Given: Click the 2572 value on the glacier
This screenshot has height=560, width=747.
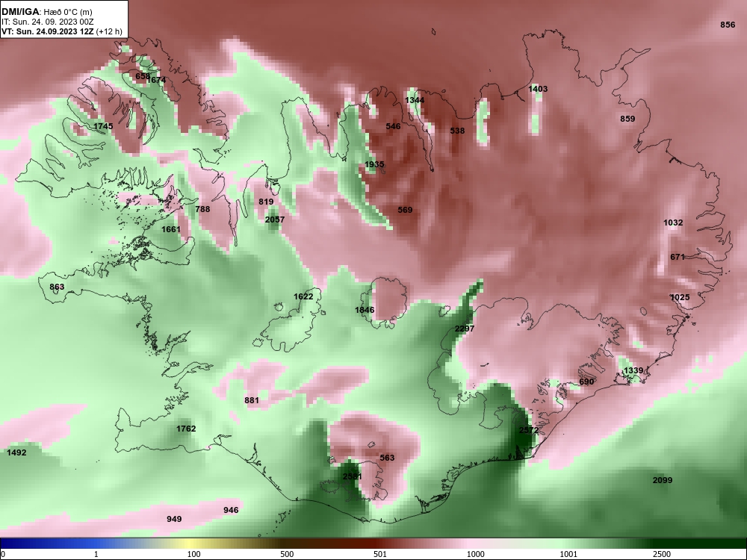Looking at the screenshot, I should point(529,430).
